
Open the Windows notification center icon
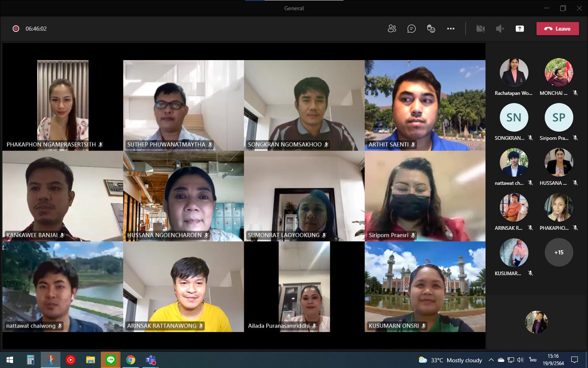(x=575, y=360)
